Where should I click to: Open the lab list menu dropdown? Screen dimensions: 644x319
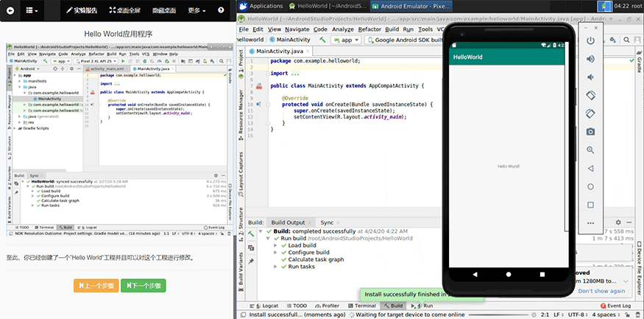pyautogui.click(x=32, y=11)
